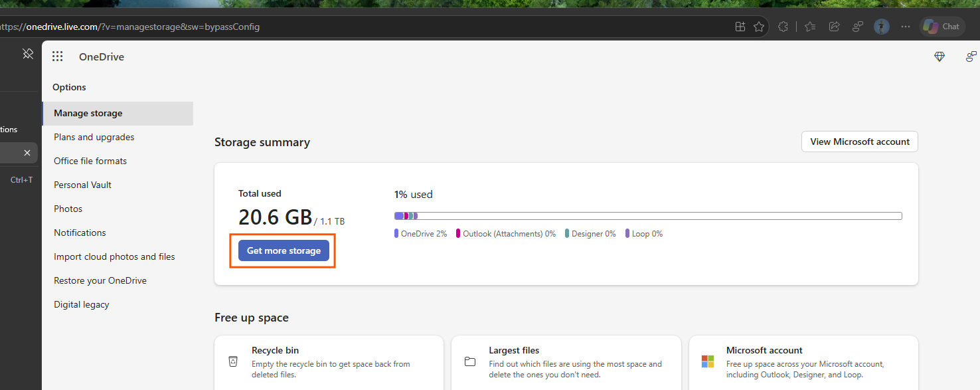Click the OneDrive title in header
Image resolution: width=980 pixels, height=390 pixels.
click(x=102, y=56)
